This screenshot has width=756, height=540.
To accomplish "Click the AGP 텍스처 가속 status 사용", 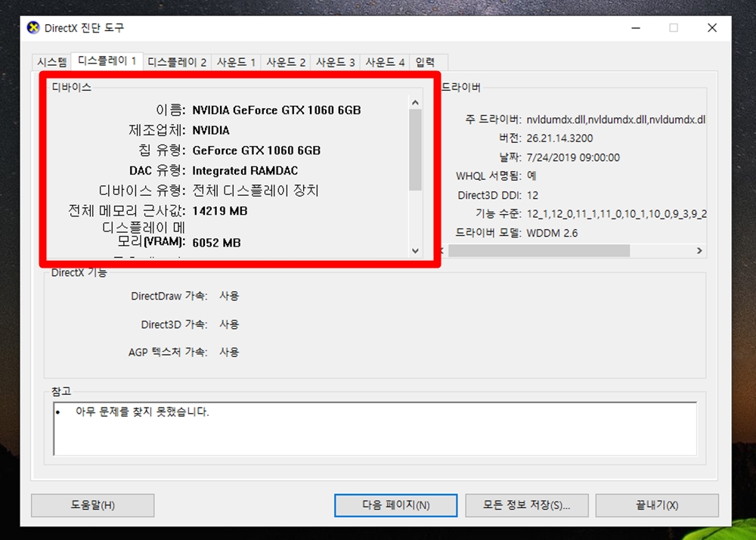I will pos(229,352).
